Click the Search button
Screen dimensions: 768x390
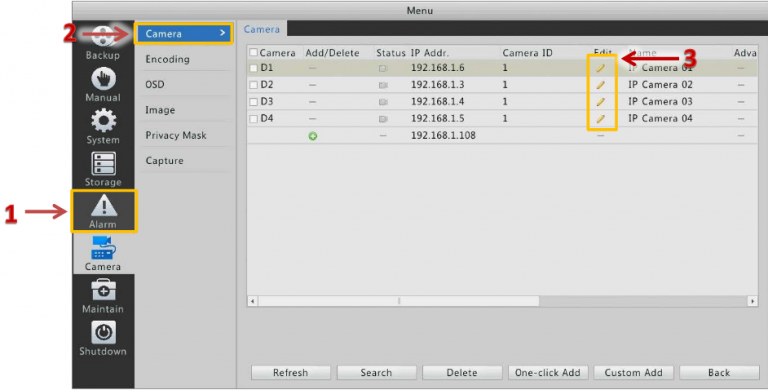coord(376,372)
